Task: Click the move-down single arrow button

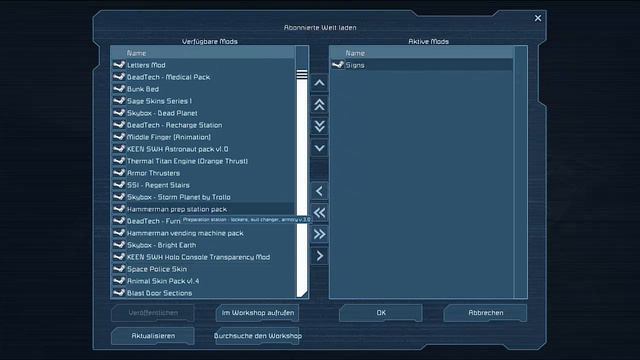Action: pos(319,148)
